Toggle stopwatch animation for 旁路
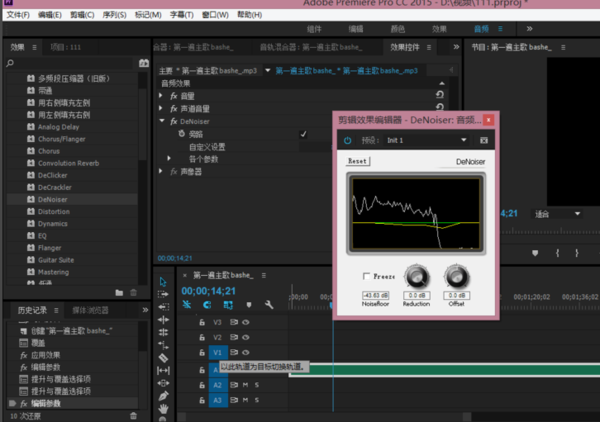 tap(182, 134)
